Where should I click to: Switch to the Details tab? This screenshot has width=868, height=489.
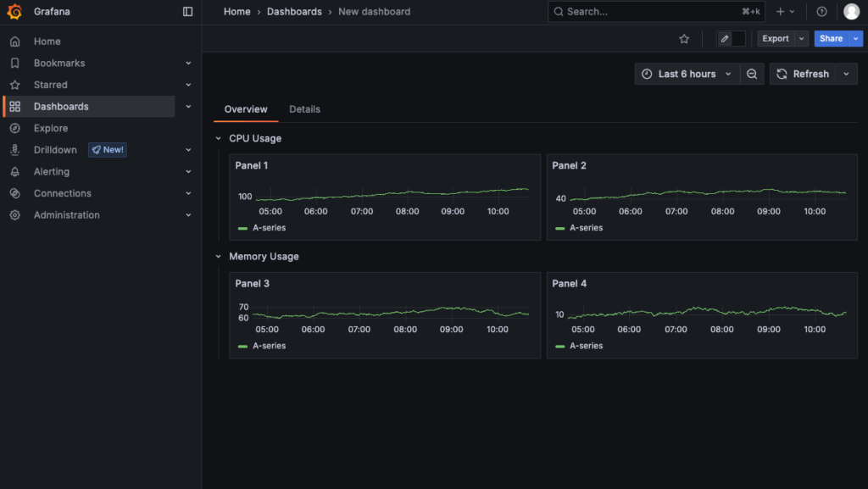click(x=304, y=109)
